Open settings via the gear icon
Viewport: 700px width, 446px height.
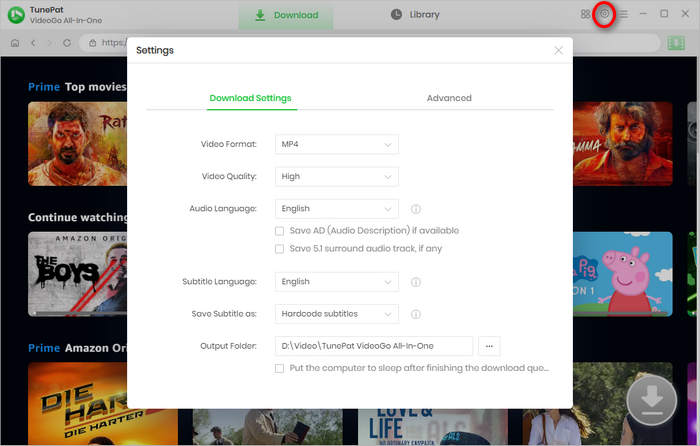click(604, 14)
